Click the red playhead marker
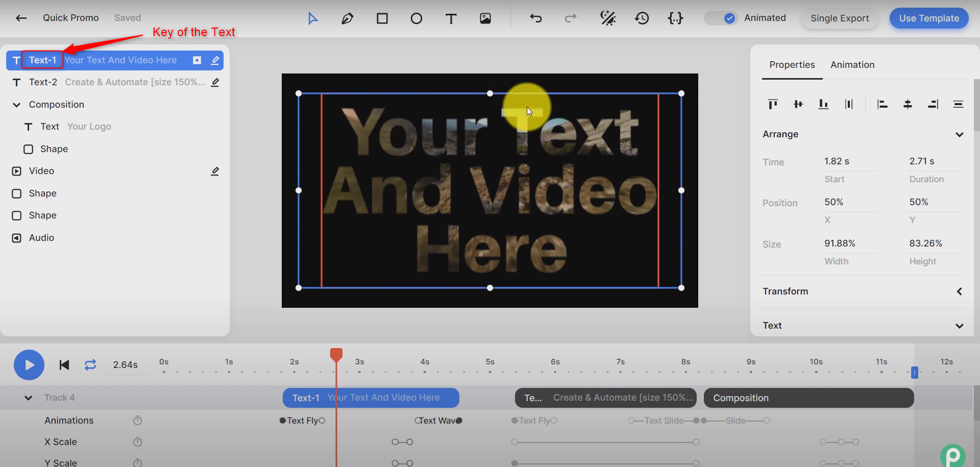The image size is (980, 467). pyautogui.click(x=336, y=355)
